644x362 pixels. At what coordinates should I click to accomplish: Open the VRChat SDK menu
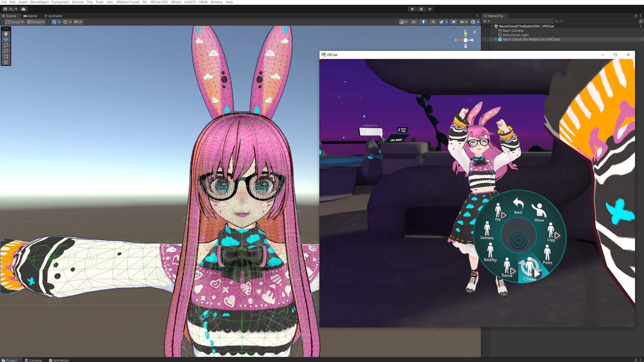159,2
